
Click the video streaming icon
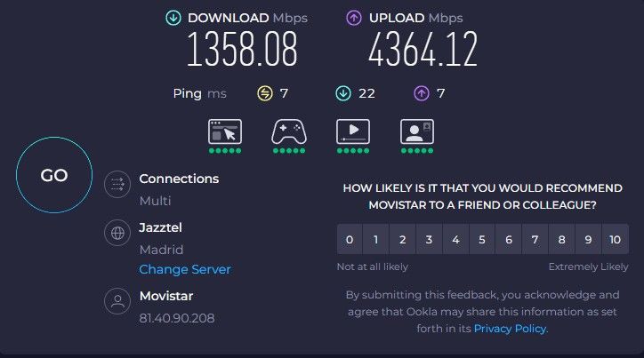click(x=353, y=131)
